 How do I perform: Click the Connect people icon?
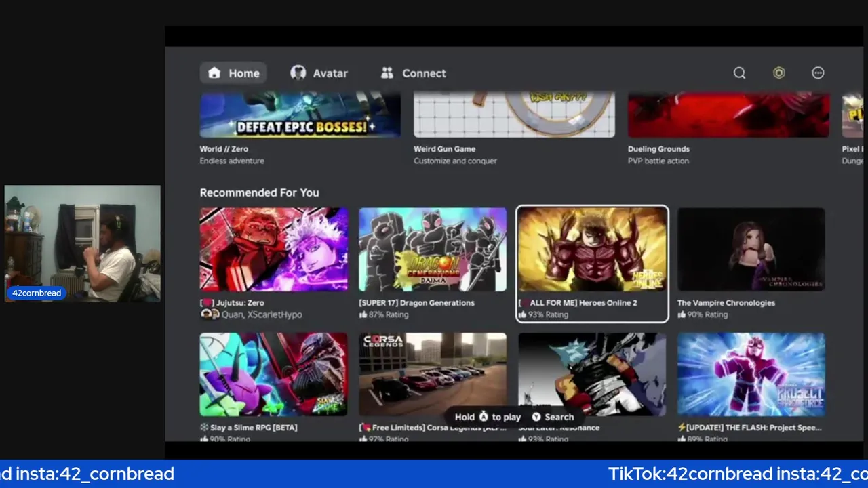pyautogui.click(x=387, y=73)
